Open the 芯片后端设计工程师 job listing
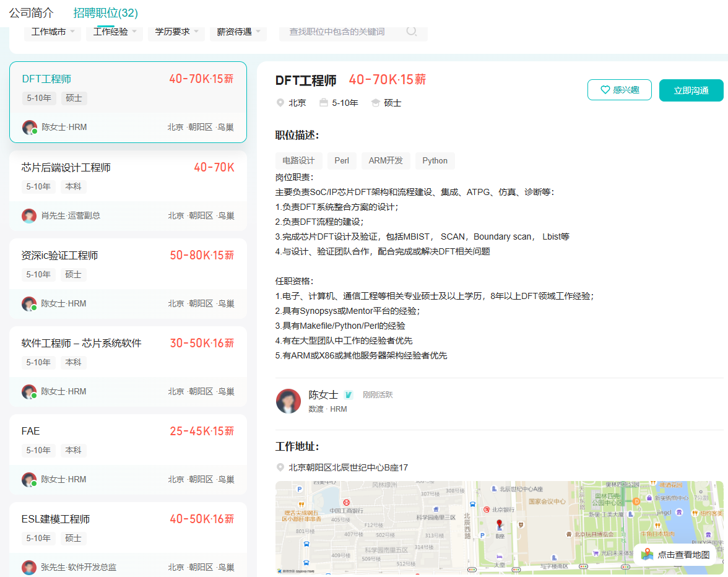 click(128, 190)
